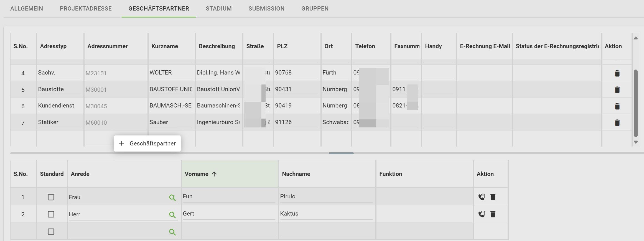The image size is (644, 241).
Task: Delete the Kundendienst partner row
Action: [617, 106]
